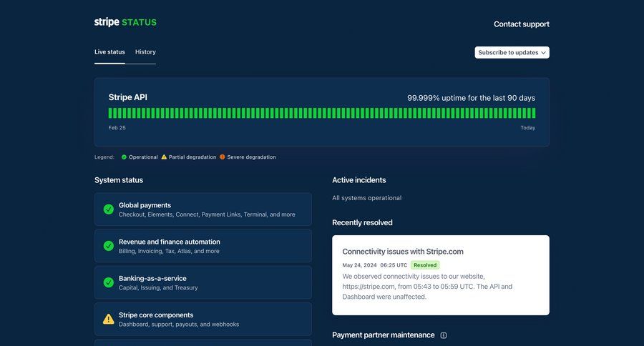This screenshot has width=644, height=346.
Task: Open the Contact support link
Action: (521, 24)
